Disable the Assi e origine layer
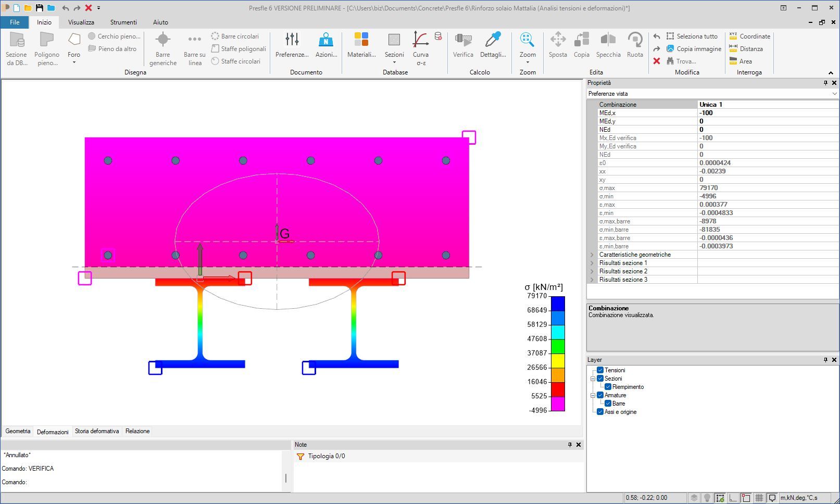 [x=600, y=412]
